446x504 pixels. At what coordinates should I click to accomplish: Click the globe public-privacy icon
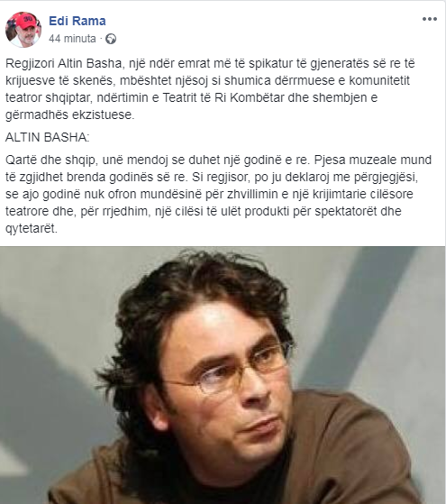click(x=111, y=39)
